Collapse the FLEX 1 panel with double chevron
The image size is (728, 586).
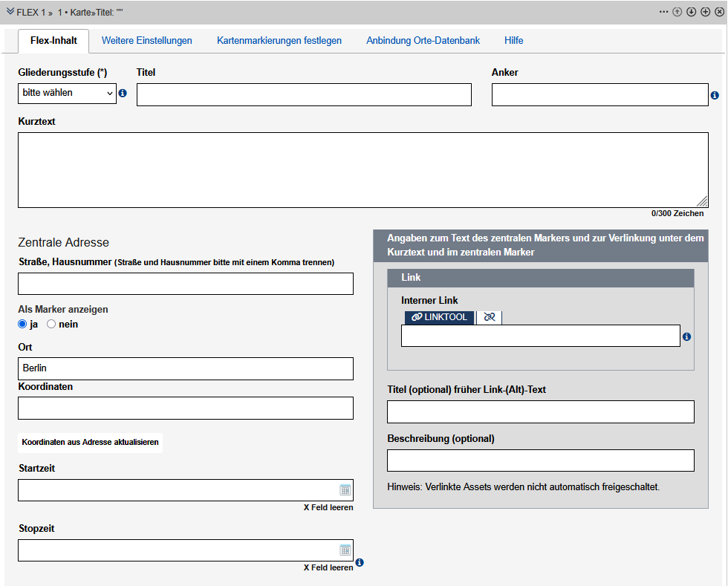point(10,12)
